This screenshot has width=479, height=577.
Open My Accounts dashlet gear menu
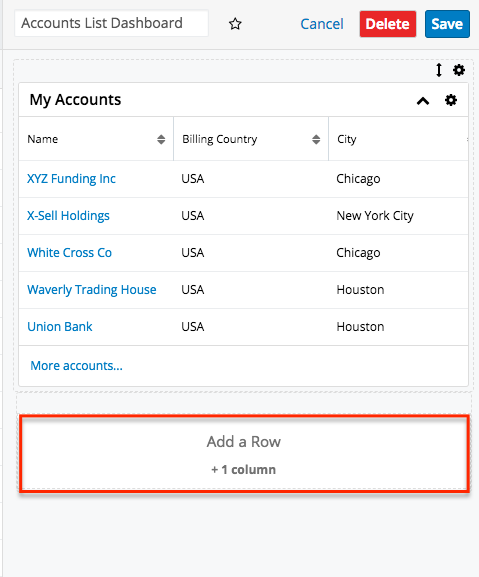click(451, 100)
